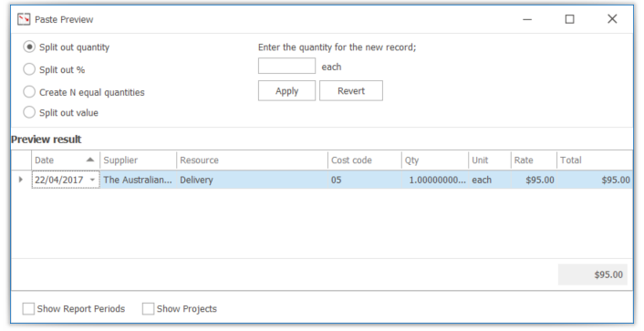This screenshot has height=331, width=644.
Task: Click the Total column header
Action: (x=595, y=160)
